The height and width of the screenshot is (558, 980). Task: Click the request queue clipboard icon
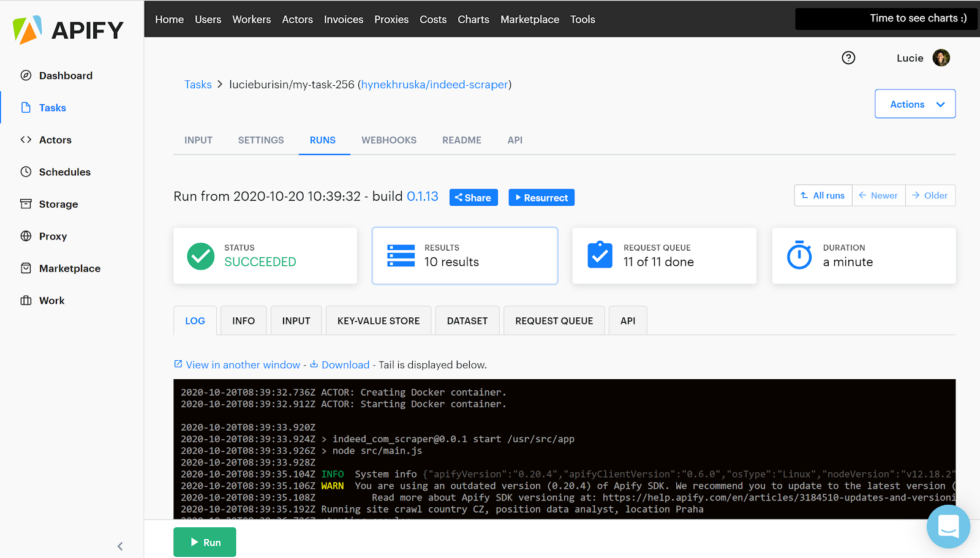(x=600, y=255)
